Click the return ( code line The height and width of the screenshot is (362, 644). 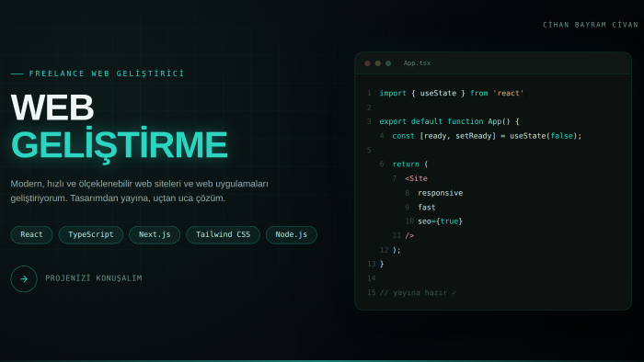click(x=410, y=164)
